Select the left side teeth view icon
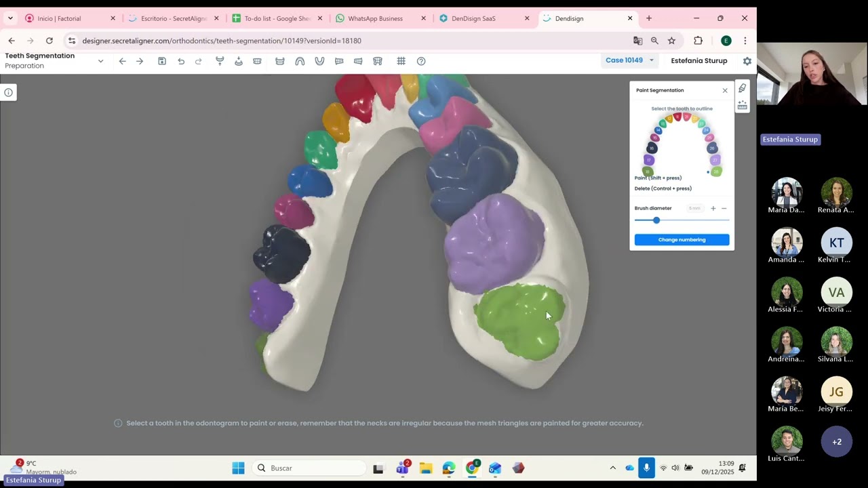868x488 pixels. coord(358,61)
